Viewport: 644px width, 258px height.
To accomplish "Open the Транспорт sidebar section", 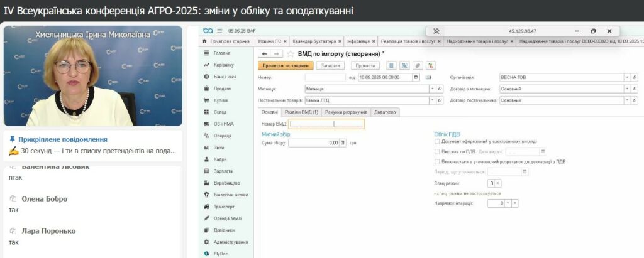I will click(x=224, y=206).
